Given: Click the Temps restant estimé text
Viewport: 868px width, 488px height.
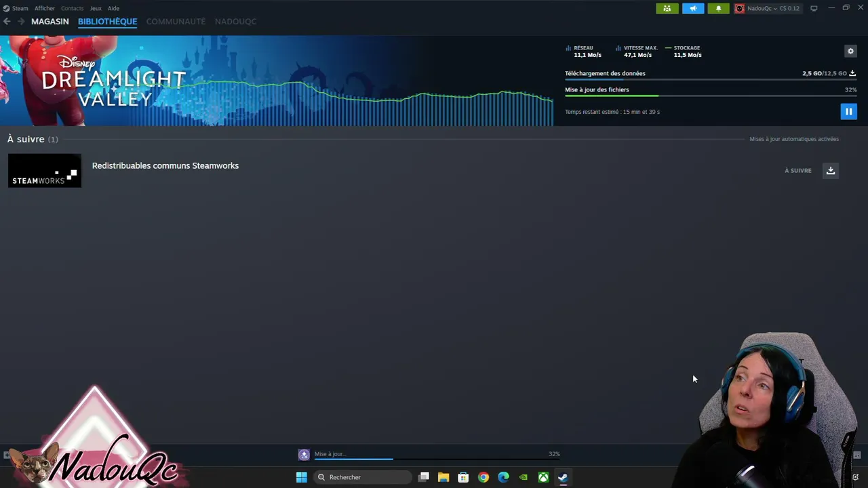Looking at the screenshot, I should click(x=612, y=112).
